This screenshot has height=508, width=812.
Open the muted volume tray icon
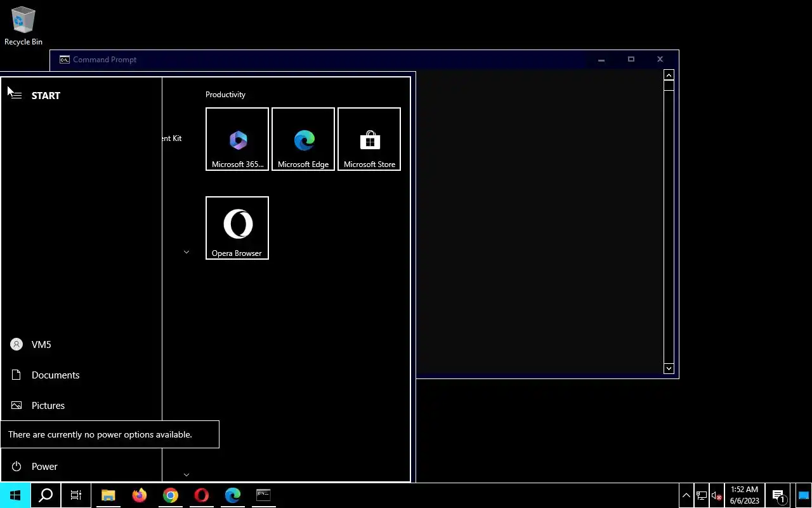coord(717,495)
